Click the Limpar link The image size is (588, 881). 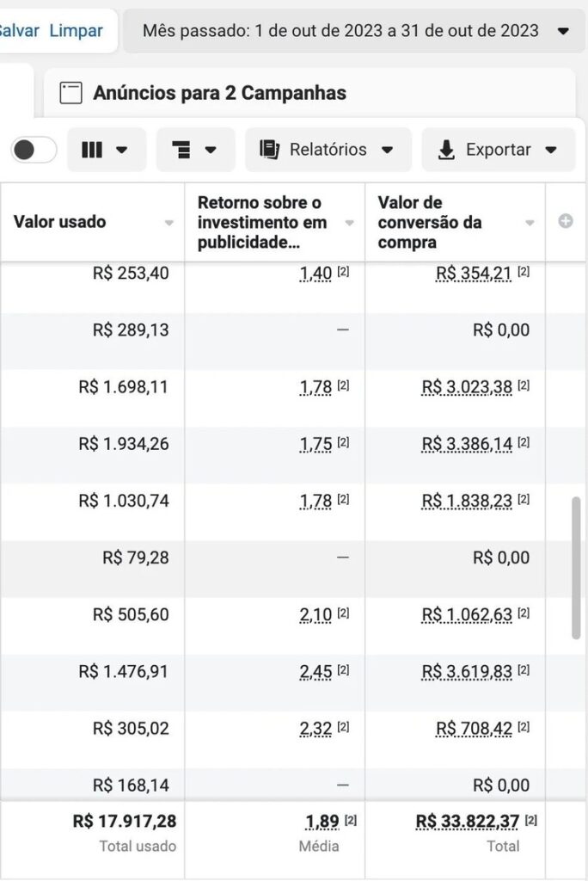(76, 31)
